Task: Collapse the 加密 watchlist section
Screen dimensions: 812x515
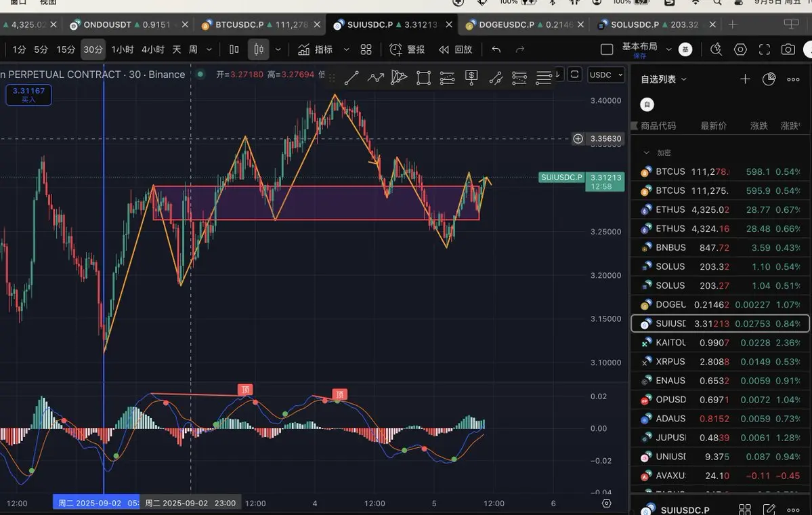Action: pyautogui.click(x=646, y=153)
